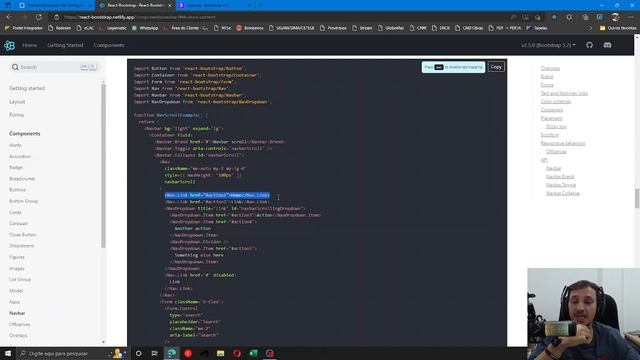
Task: Open Accordion in the Components list
Action: point(20,156)
